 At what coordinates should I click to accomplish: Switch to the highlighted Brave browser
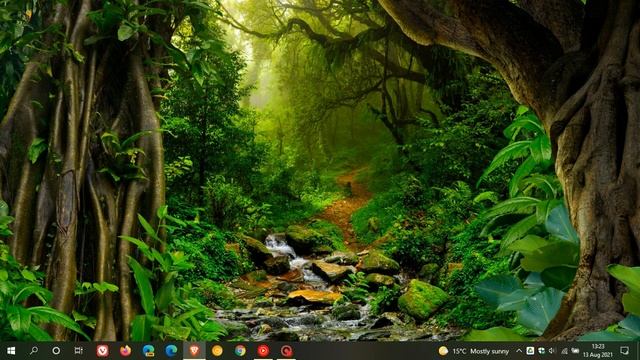(194, 351)
